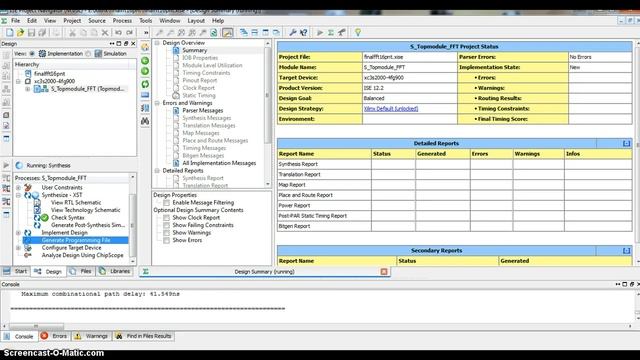Click the User Constraints process icon
The height and width of the screenshot is (360, 640).
[28, 187]
